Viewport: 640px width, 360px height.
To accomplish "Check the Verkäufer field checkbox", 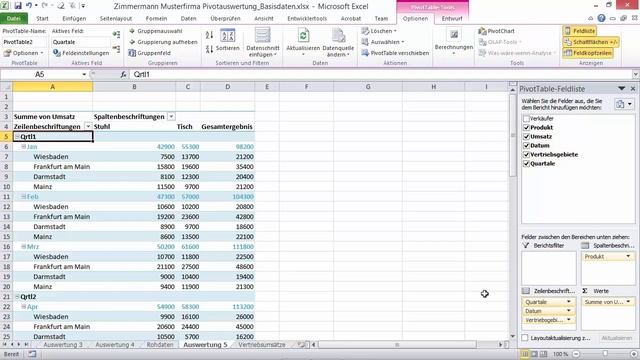I will click(526, 118).
